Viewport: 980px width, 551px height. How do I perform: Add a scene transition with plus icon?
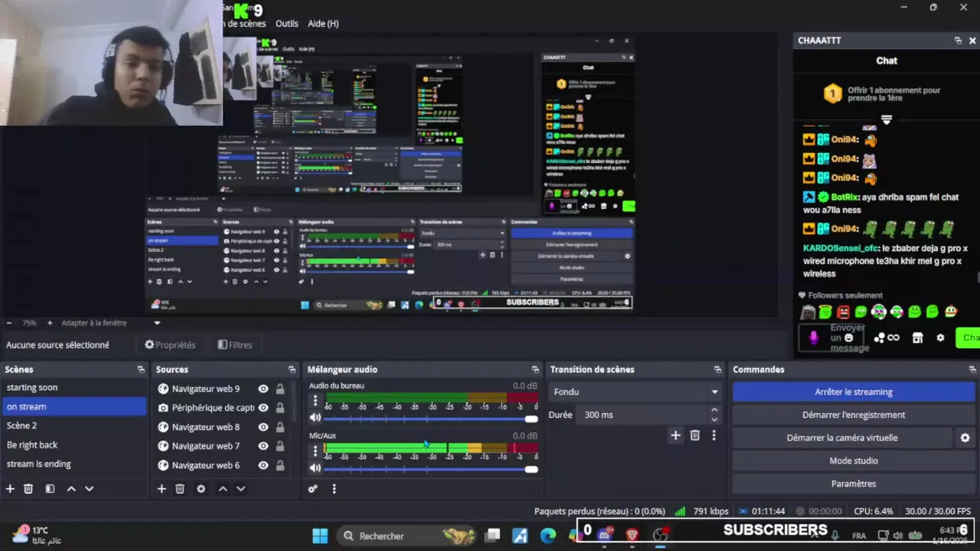675,435
